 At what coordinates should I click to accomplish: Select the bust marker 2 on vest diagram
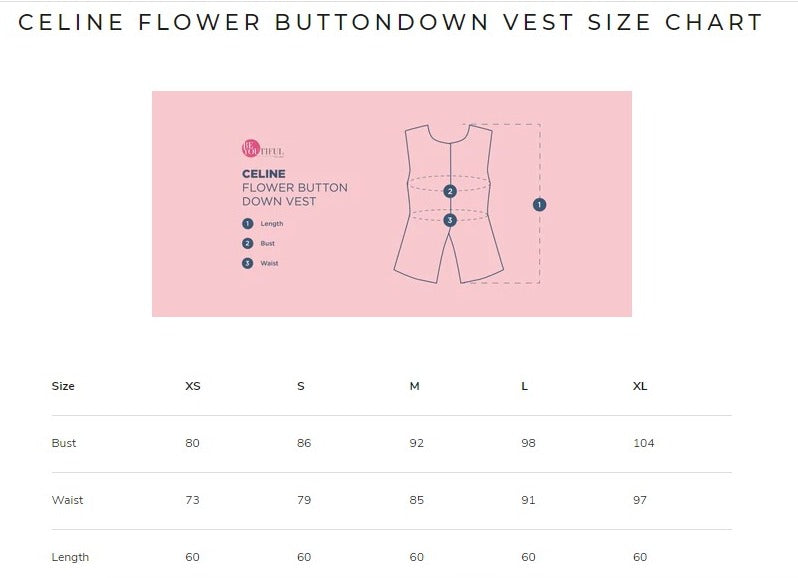pyautogui.click(x=450, y=190)
